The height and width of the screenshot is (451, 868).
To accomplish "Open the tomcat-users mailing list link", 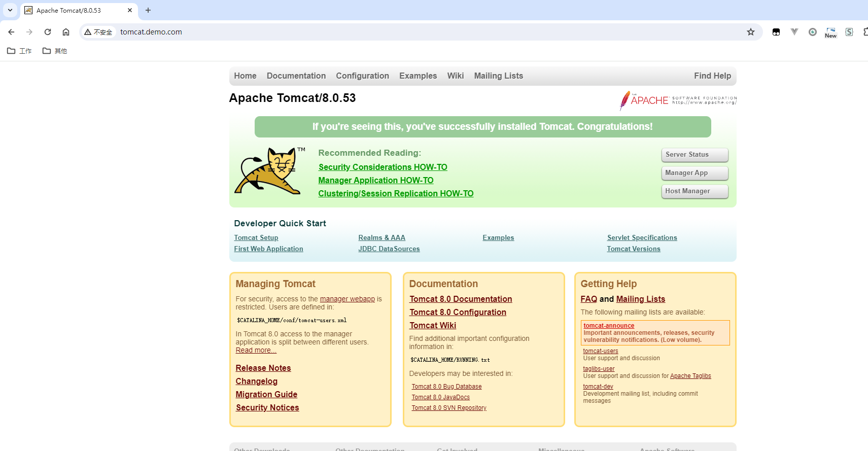I will tap(601, 351).
